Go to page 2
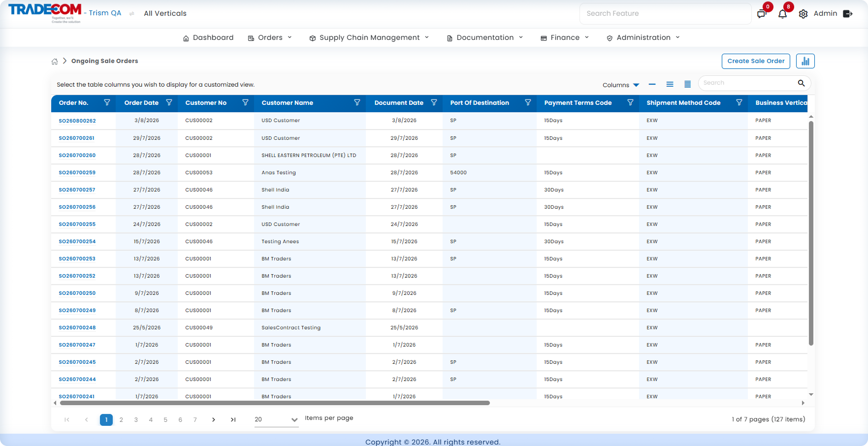This screenshot has width=868, height=446. [x=121, y=419]
